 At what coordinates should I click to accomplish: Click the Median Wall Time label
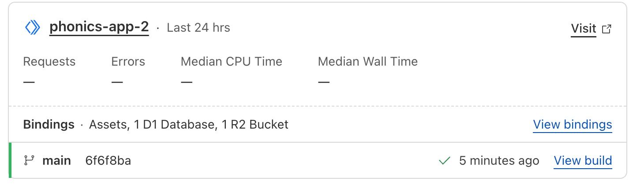(x=367, y=62)
